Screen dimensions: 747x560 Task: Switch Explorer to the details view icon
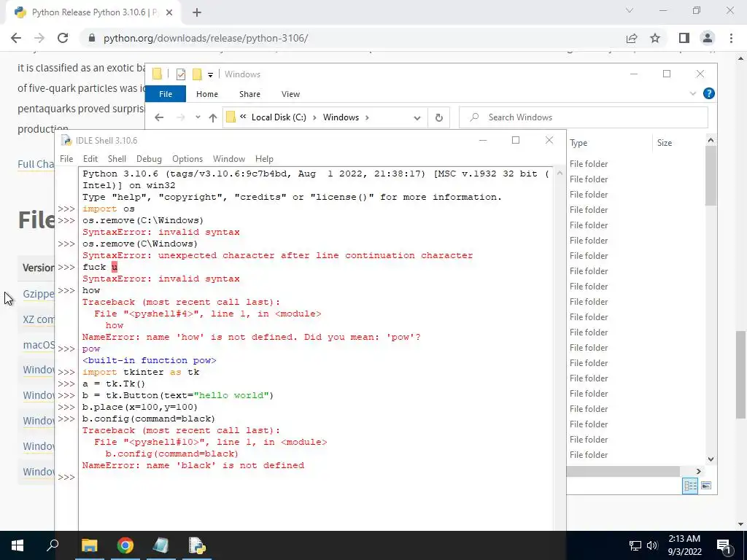tap(690, 485)
